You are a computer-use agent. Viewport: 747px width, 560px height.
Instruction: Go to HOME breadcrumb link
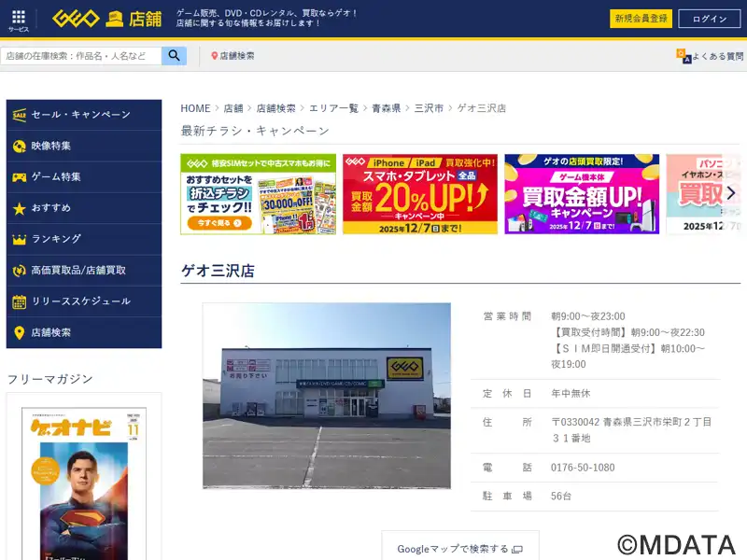[x=195, y=108]
